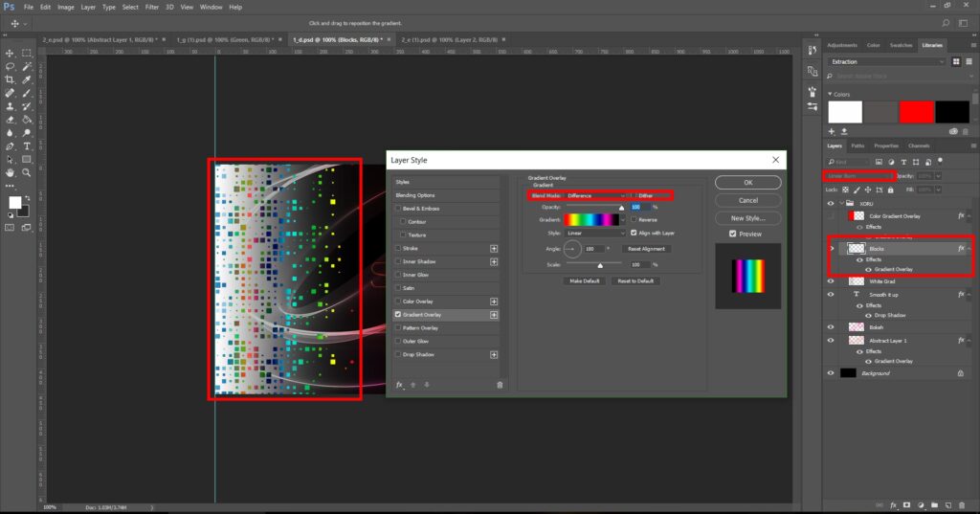Select the Horizontal Type tool
This screenshot has width=980, height=514.
pyautogui.click(x=27, y=146)
